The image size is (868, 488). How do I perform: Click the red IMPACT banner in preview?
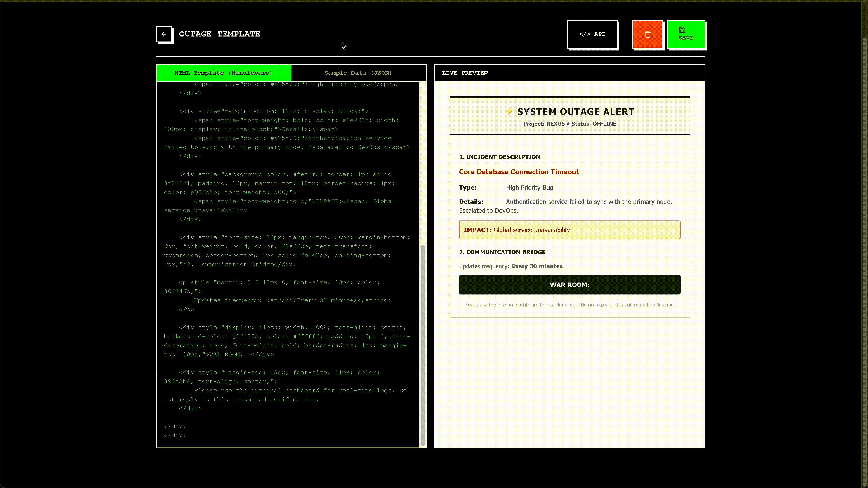569,230
